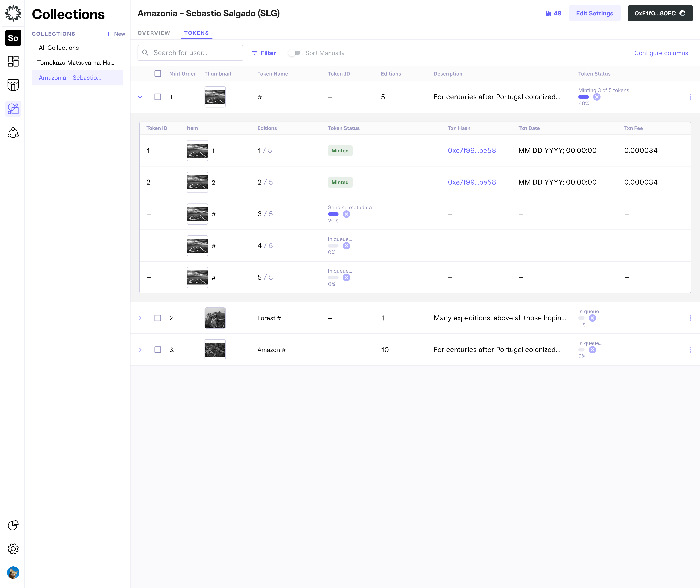Image resolution: width=700 pixels, height=588 pixels.
Task: Click the flower logo at top left
Action: (13, 13)
